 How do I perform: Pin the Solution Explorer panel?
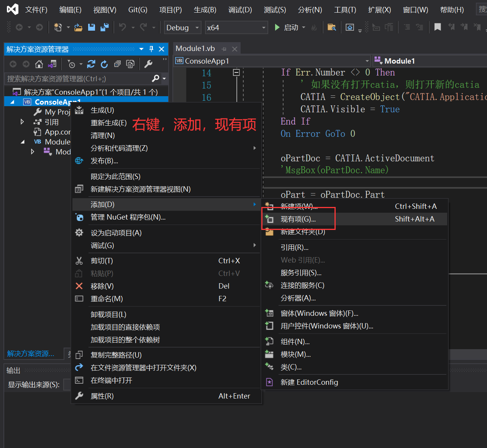(151, 49)
